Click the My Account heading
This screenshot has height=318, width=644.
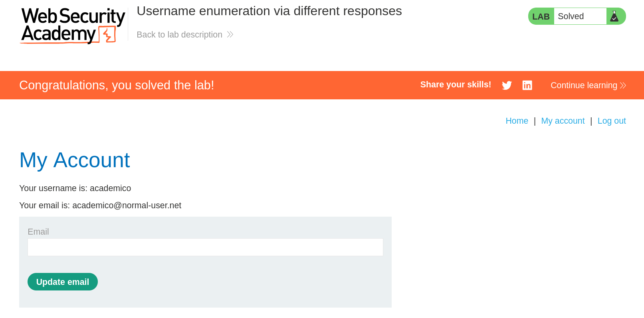point(75,160)
